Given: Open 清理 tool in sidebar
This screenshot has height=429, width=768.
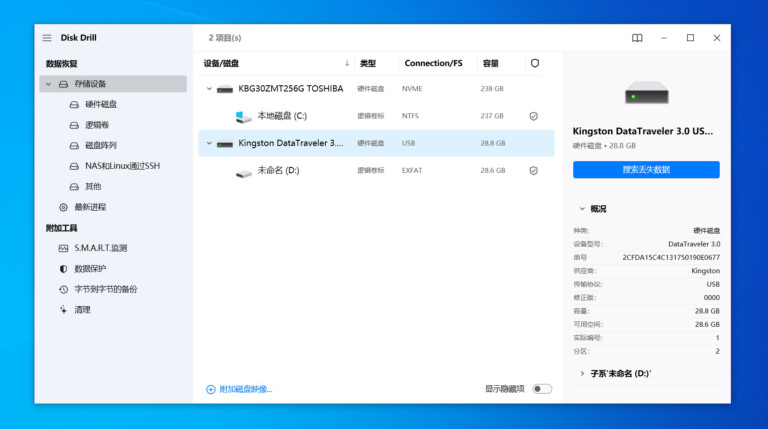Looking at the screenshot, I should [x=82, y=310].
